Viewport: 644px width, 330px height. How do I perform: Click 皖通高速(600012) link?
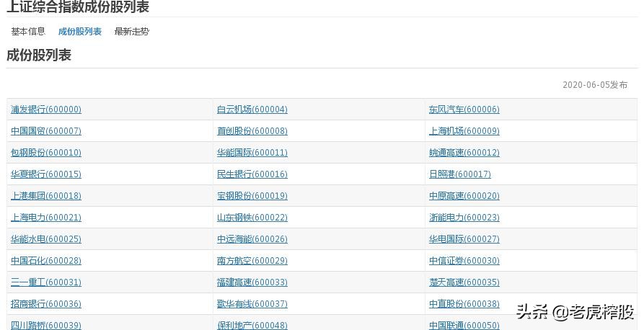[x=464, y=153]
